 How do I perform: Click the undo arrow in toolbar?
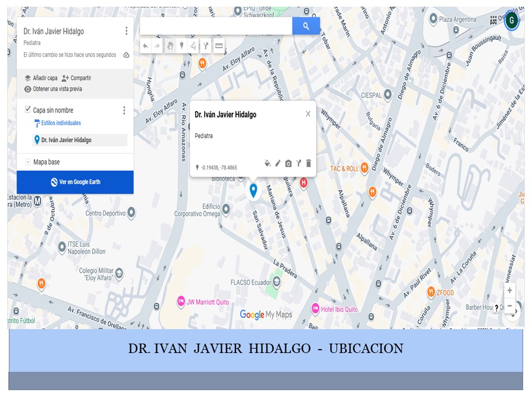pos(146,46)
